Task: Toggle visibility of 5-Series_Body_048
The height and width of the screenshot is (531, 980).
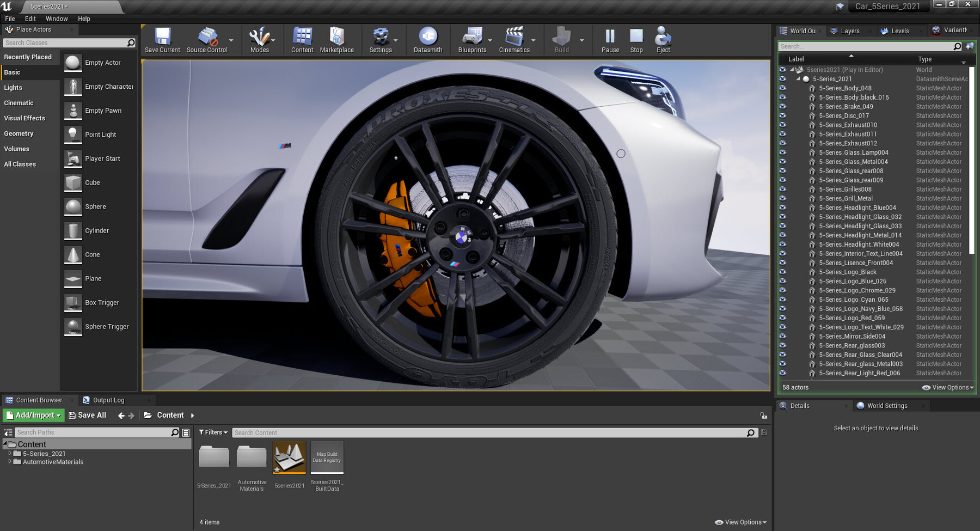Action: [782, 88]
